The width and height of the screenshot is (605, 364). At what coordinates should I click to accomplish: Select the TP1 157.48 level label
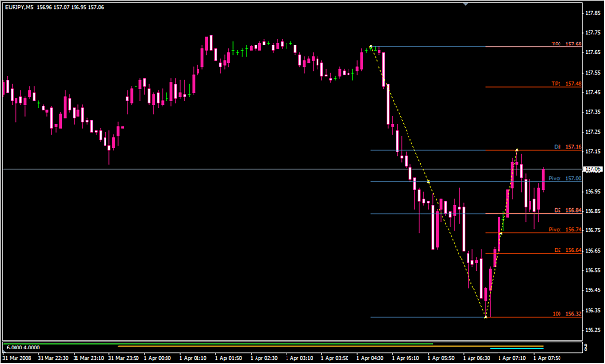click(566, 84)
